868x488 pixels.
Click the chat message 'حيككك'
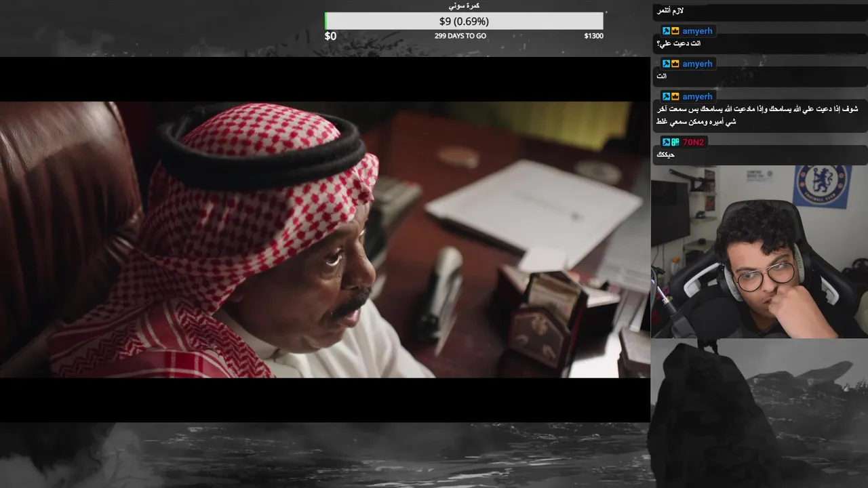point(665,155)
